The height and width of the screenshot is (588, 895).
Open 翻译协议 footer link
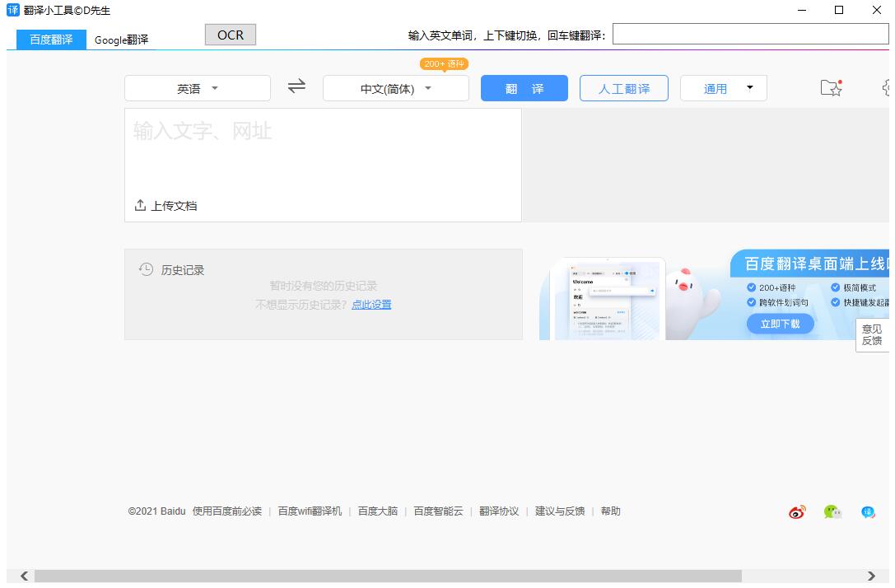tap(499, 511)
